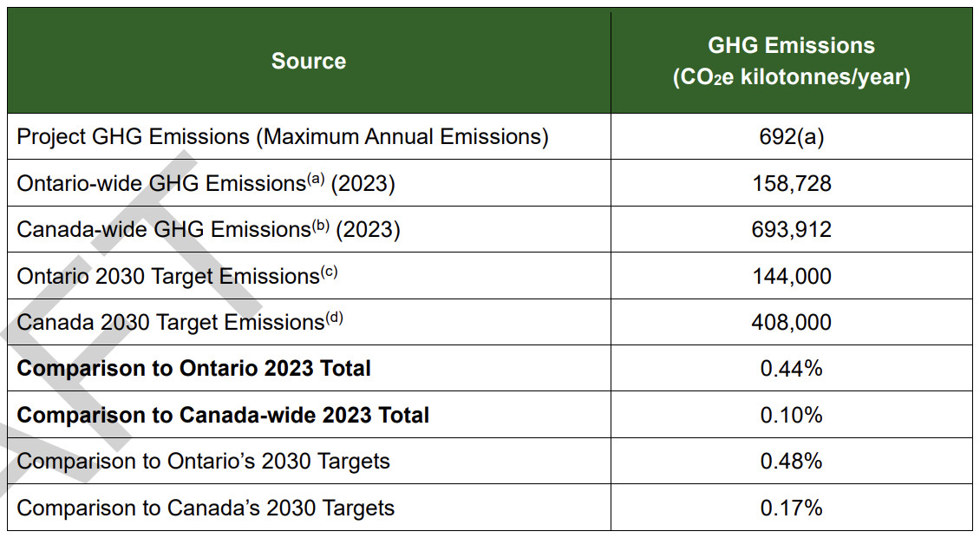Follow footnote (d) beside Canada 2030 Target
This screenshot has width=980, height=538.
tap(334, 318)
